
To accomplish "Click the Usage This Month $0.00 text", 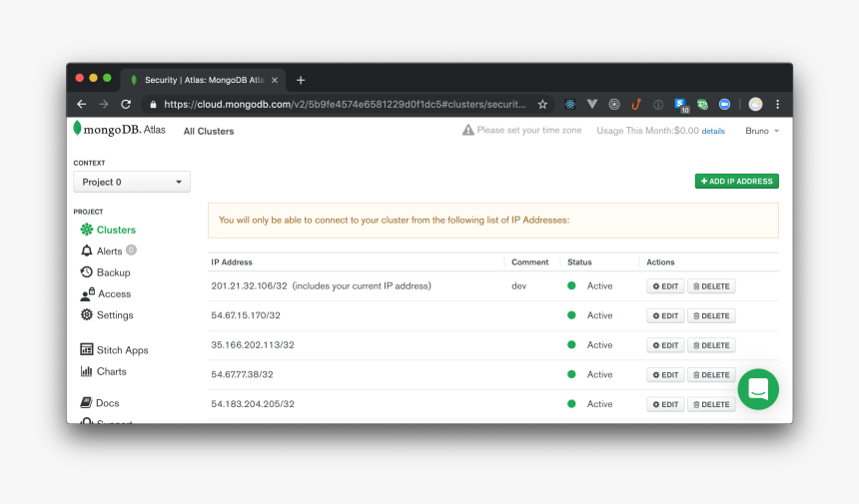I will pos(647,131).
